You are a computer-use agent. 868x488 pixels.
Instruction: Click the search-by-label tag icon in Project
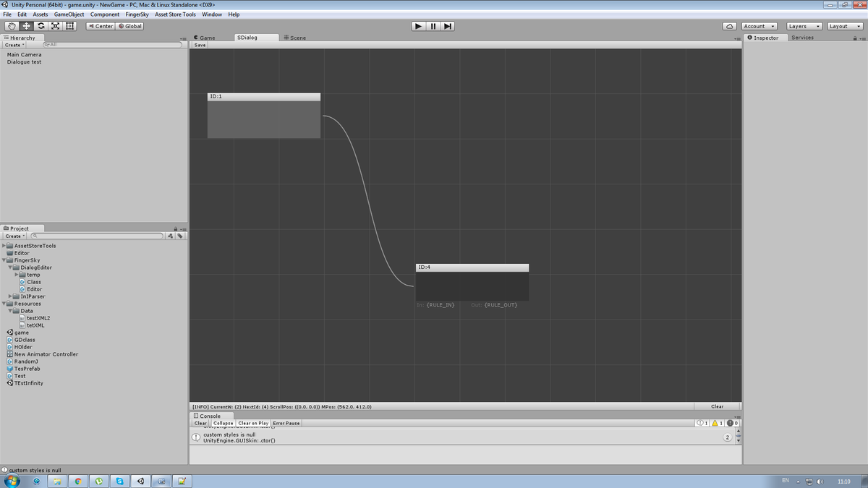point(180,236)
